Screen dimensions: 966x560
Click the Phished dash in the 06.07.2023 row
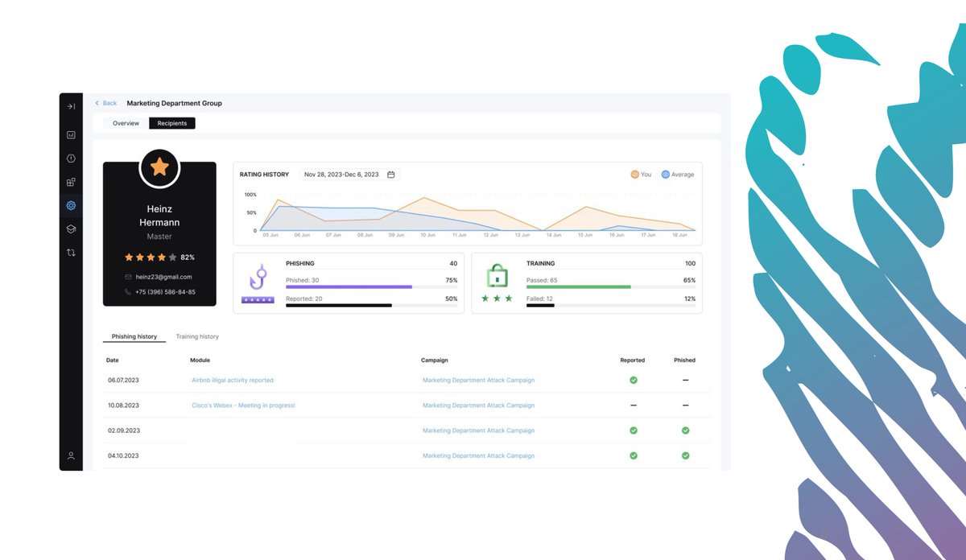pyautogui.click(x=685, y=380)
